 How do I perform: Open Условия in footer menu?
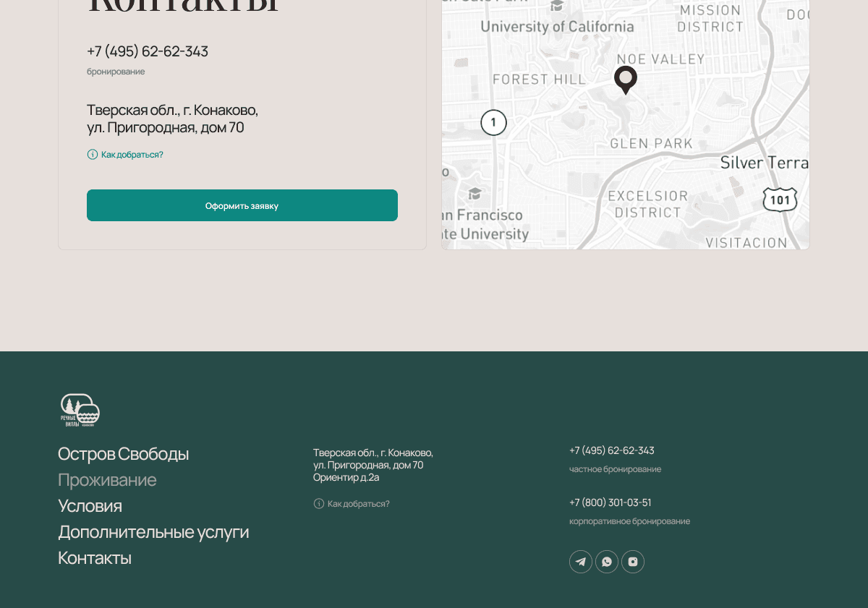click(x=90, y=506)
